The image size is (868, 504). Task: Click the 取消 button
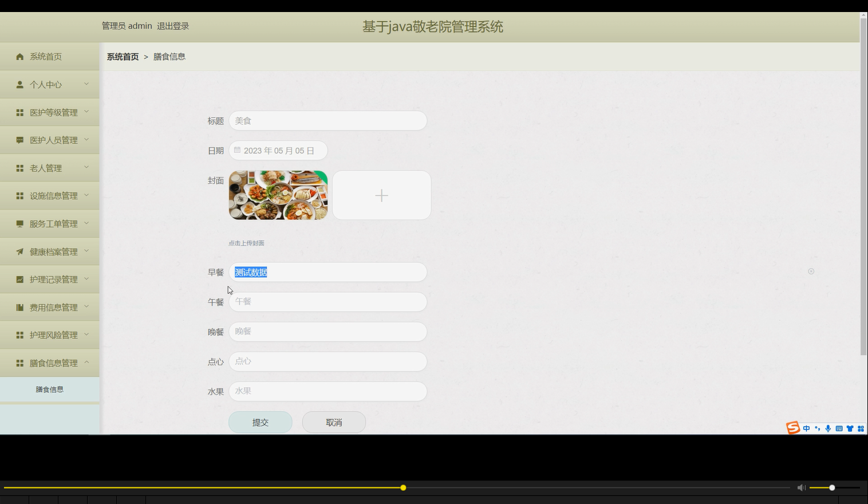(x=334, y=422)
